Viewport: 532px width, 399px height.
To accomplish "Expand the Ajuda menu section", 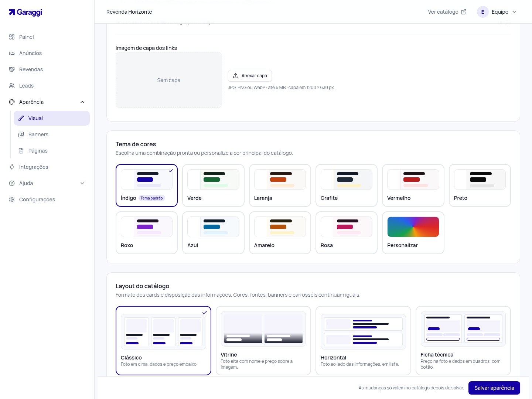I will pyautogui.click(x=82, y=183).
